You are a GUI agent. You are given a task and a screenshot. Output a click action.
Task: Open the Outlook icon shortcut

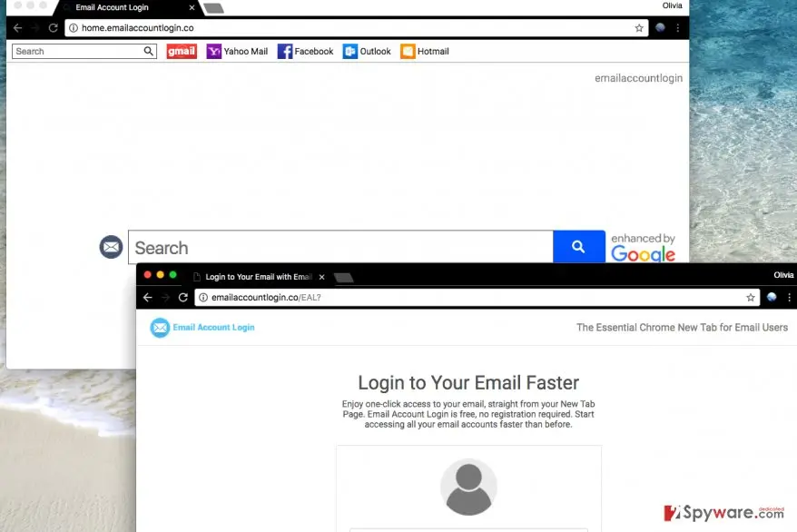point(350,52)
